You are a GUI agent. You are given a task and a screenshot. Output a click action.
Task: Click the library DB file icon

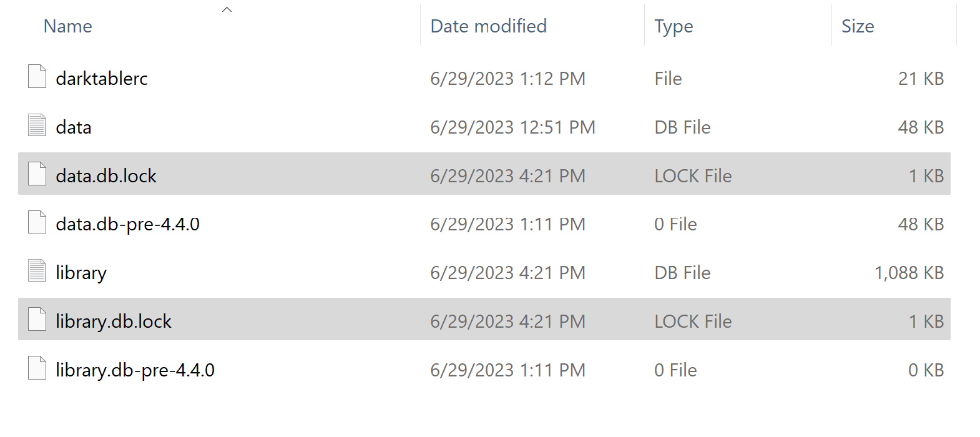36,272
